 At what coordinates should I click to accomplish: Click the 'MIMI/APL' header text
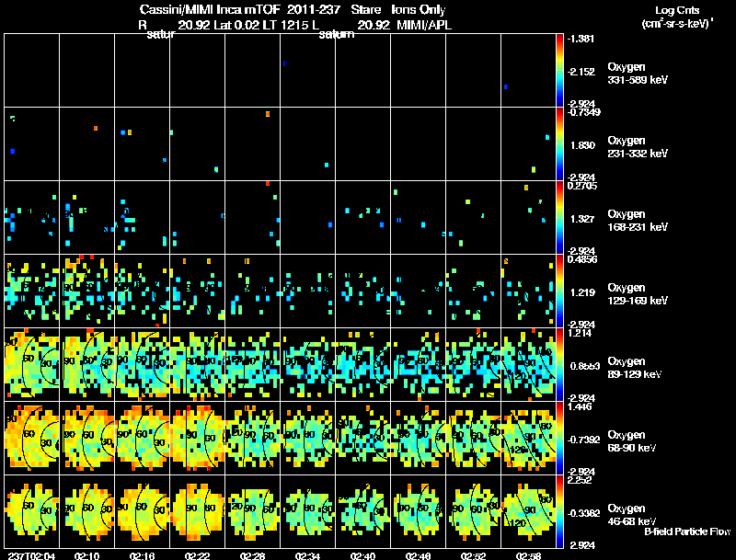point(424,25)
